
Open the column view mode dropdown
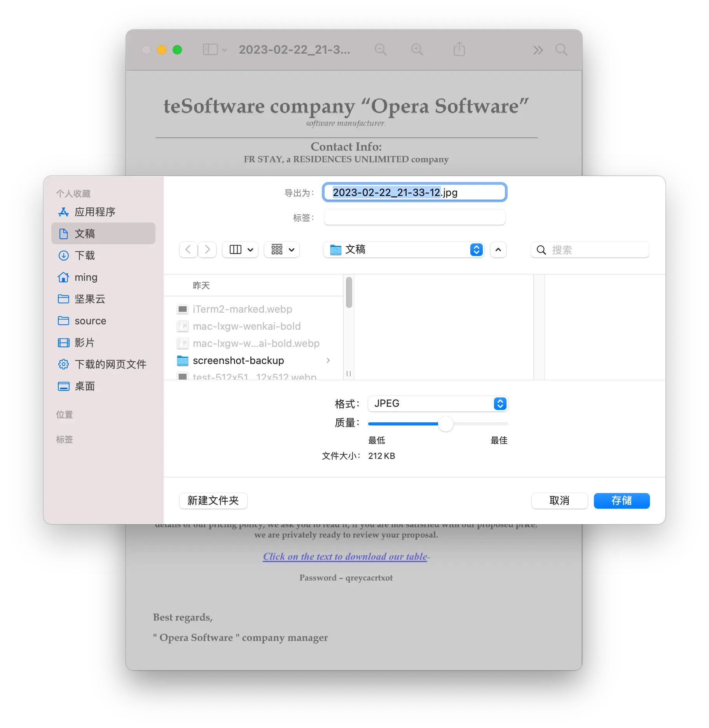point(241,250)
